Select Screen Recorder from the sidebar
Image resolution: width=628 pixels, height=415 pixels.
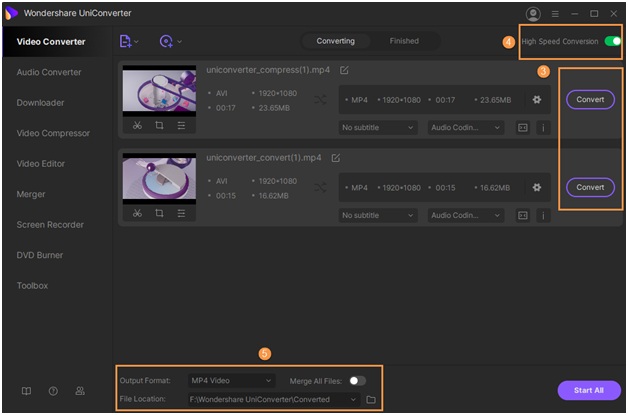coord(50,225)
